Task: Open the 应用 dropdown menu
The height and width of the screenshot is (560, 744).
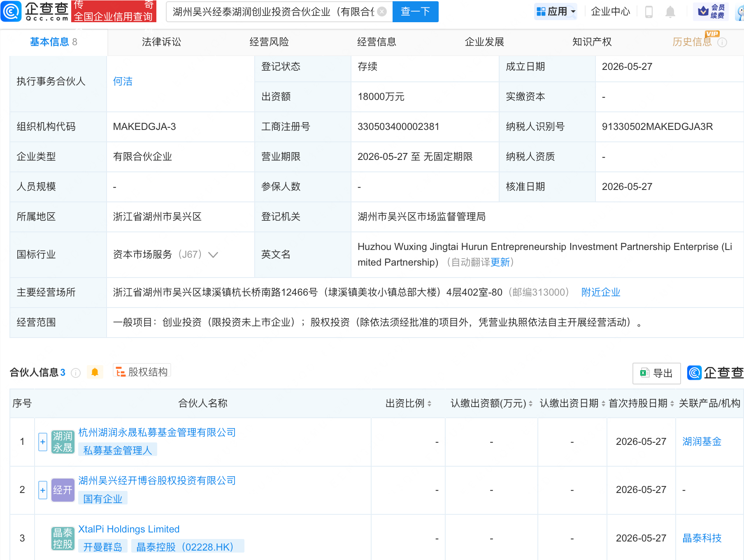Action: coord(556,12)
